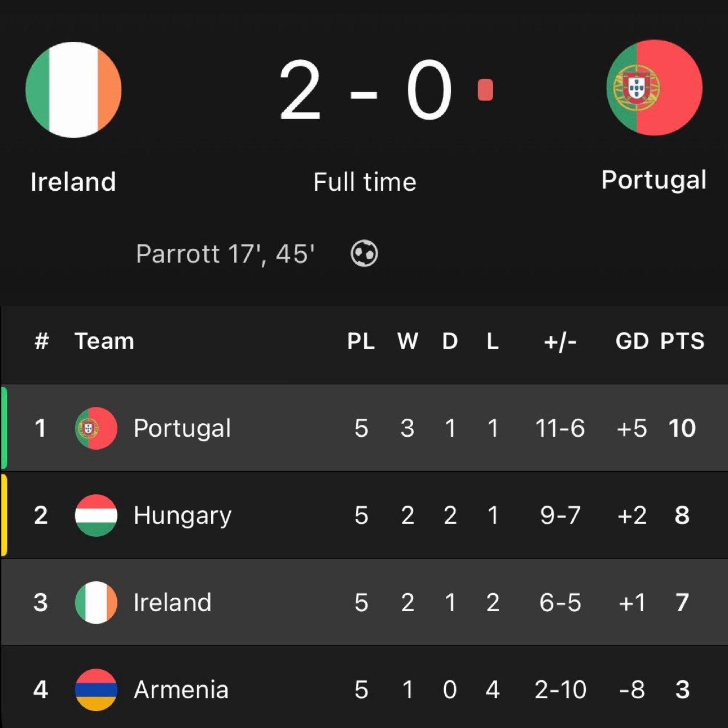This screenshot has height=728, width=728.
Task: Click Portugal's flag in the standings table
Action: pos(96,428)
